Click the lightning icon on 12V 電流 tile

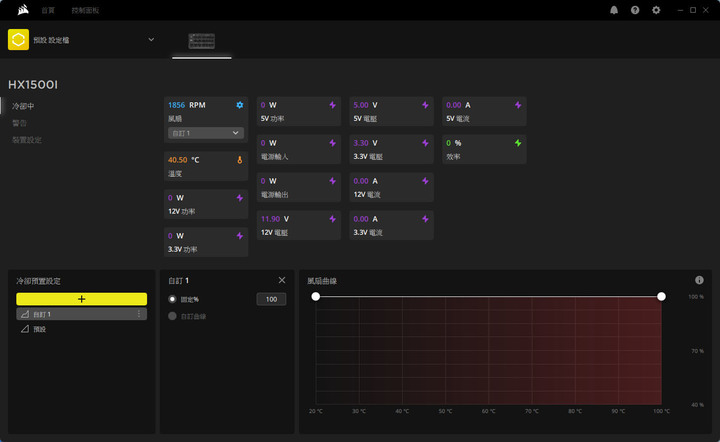tap(425, 181)
